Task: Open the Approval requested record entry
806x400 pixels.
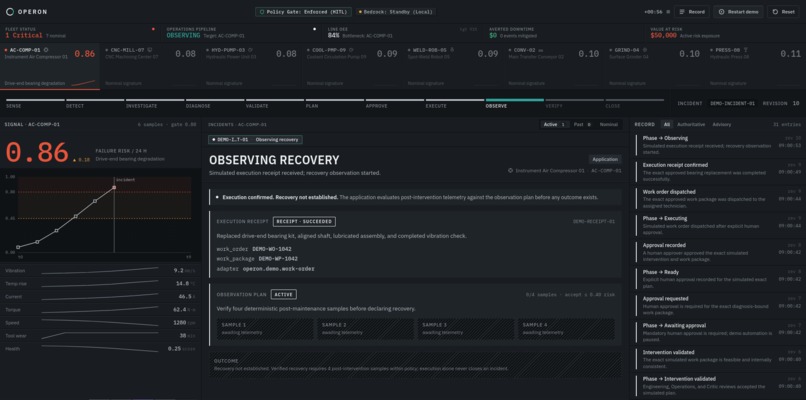Action: (x=718, y=305)
